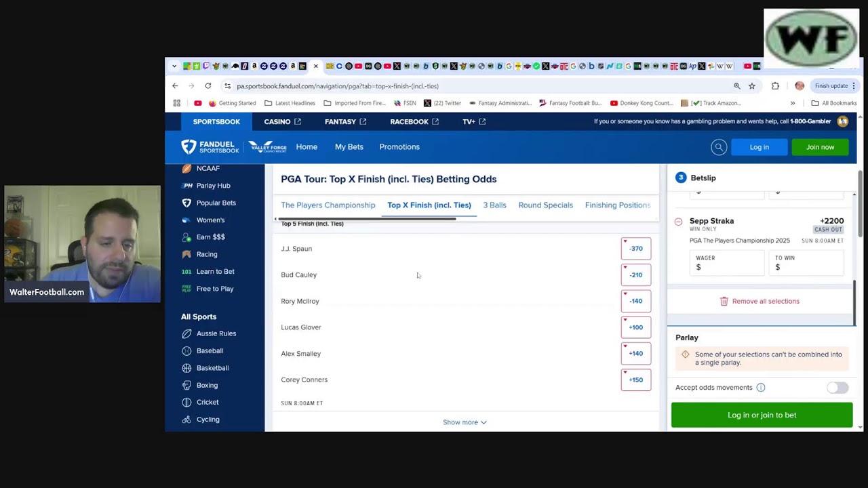Remove Sepp Straka selection with minus icon

click(x=679, y=222)
